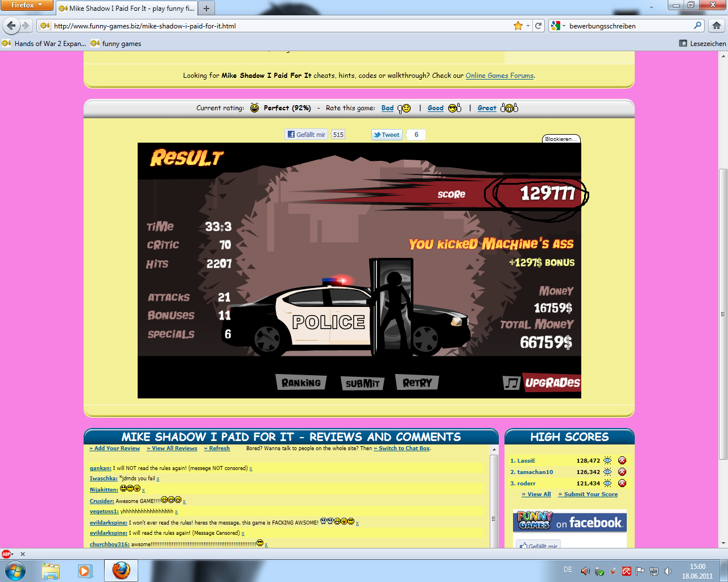This screenshot has height=582, width=728.
Task: Open the browser home page icon
Action: coord(716,26)
